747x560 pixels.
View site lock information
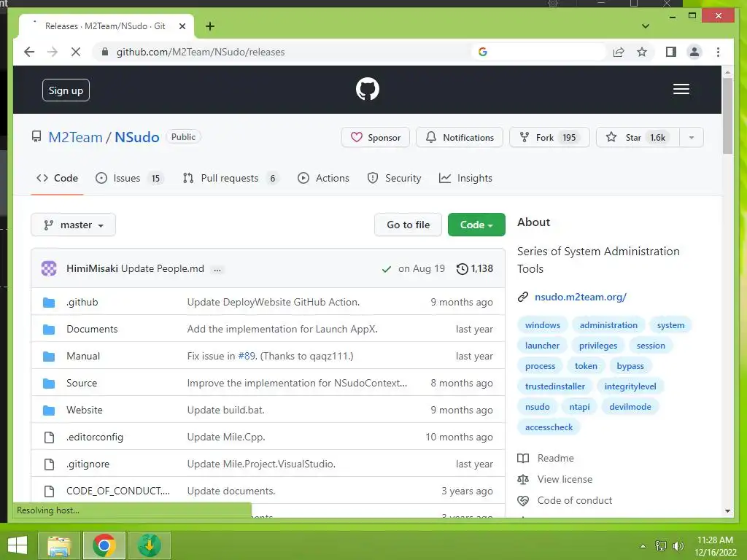click(x=105, y=52)
